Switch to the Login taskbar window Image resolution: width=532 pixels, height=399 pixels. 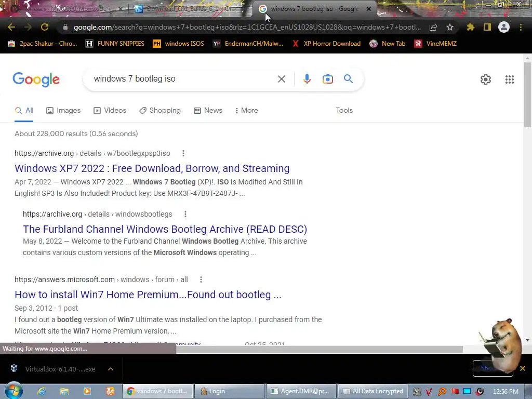point(229,391)
